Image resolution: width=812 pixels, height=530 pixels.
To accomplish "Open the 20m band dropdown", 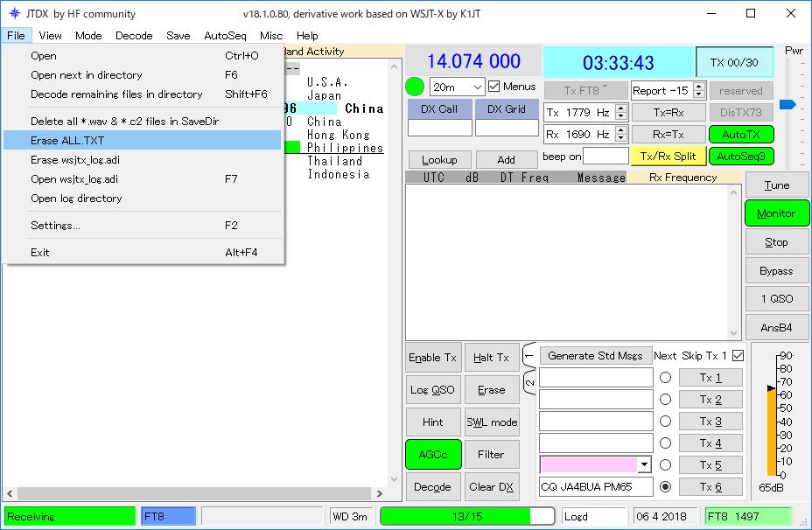I will [457, 87].
